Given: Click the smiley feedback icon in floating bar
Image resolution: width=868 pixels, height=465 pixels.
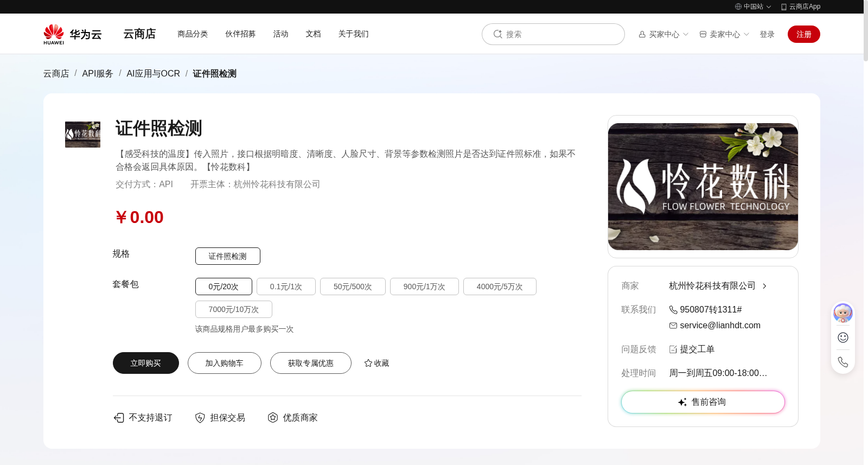Looking at the screenshot, I should point(843,337).
